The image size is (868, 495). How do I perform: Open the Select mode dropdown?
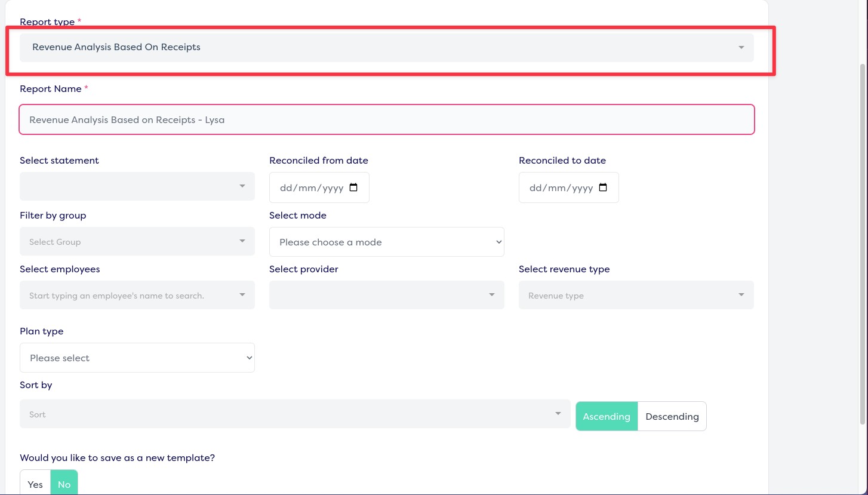[386, 242]
